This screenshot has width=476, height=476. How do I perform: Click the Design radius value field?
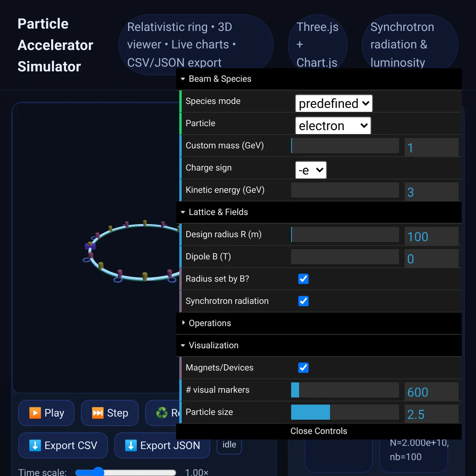tap(431, 237)
